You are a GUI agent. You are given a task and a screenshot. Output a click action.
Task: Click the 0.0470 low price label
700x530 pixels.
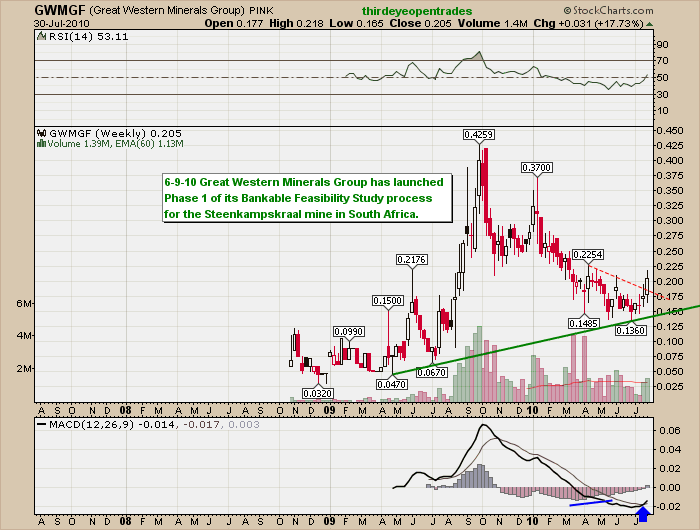click(x=391, y=384)
